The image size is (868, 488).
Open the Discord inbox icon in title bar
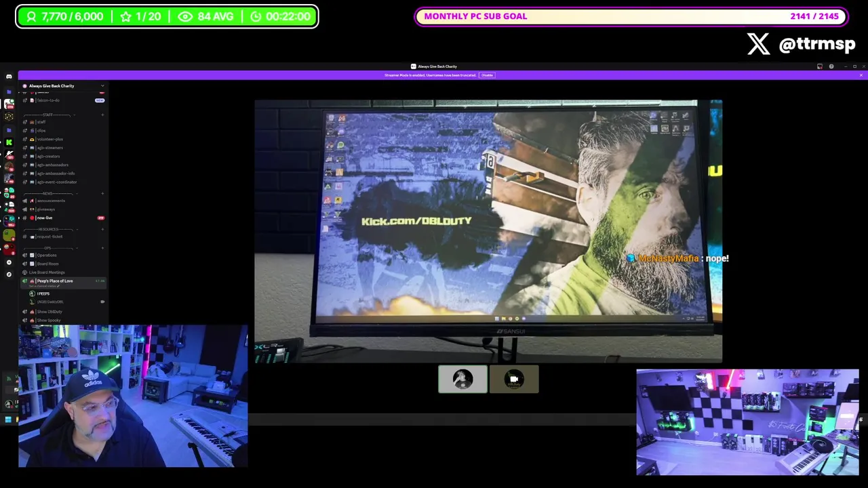(820, 66)
